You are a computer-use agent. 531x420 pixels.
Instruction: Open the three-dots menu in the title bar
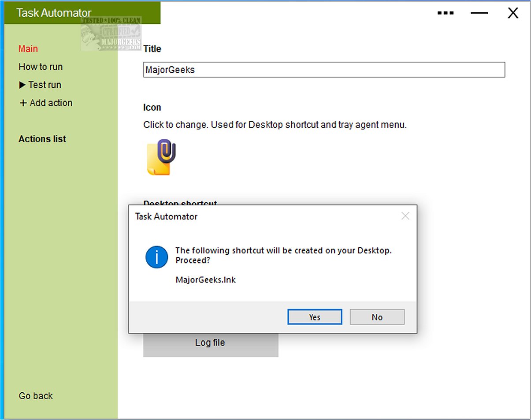(446, 13)
